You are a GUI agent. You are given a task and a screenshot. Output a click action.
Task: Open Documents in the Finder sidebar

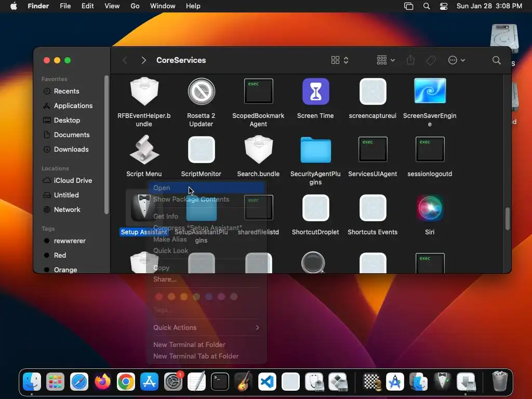coord(72,135)
